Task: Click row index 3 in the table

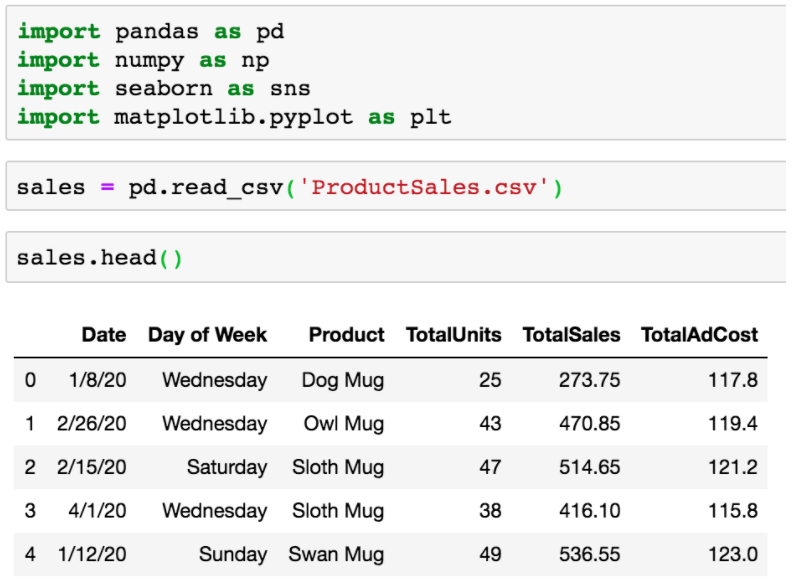Action: (x=30, y=511)
